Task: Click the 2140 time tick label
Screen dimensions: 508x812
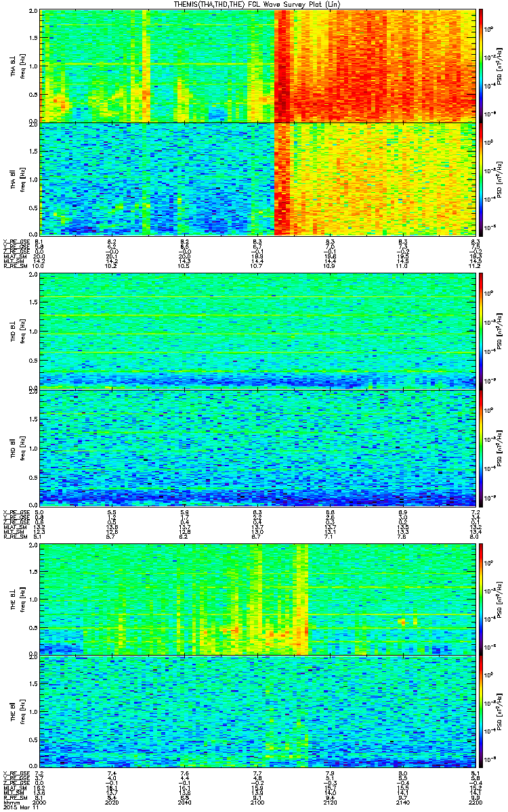Action: [x=403, y=801]
